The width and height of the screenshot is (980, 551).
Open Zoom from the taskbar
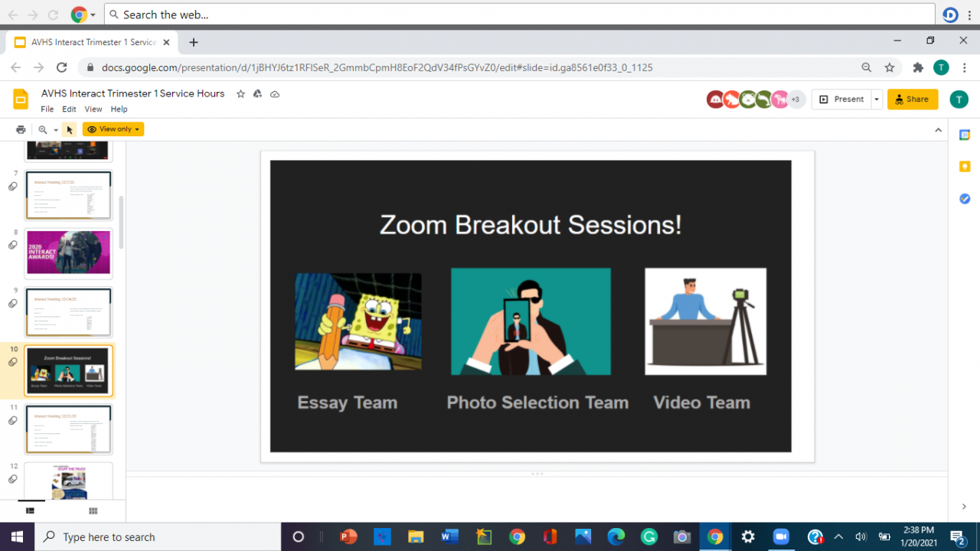[x=781, y=536]
